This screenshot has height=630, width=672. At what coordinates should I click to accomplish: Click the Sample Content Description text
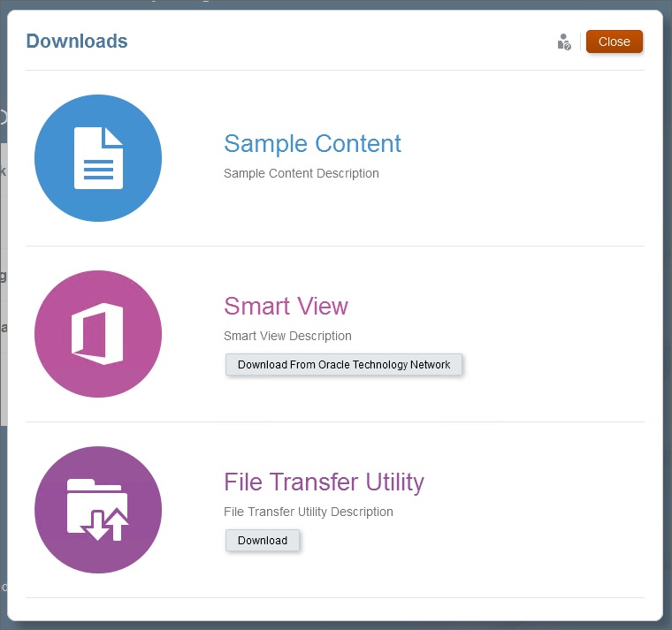click(302, 173)
